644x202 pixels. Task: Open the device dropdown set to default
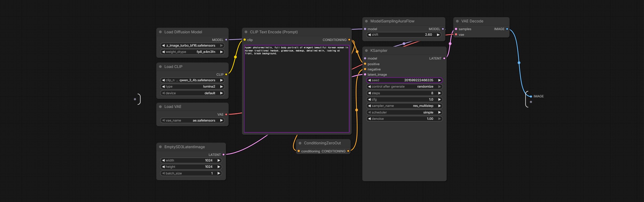[192, 93]
